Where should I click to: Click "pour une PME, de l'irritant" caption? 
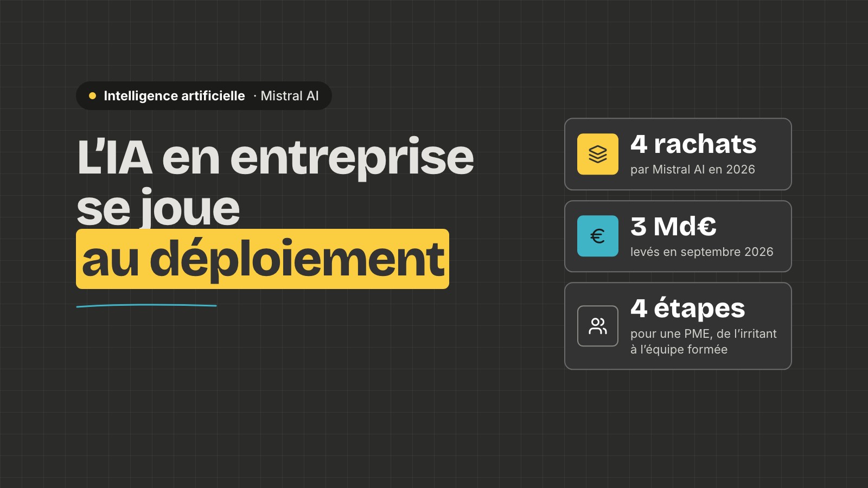(704, 334)
